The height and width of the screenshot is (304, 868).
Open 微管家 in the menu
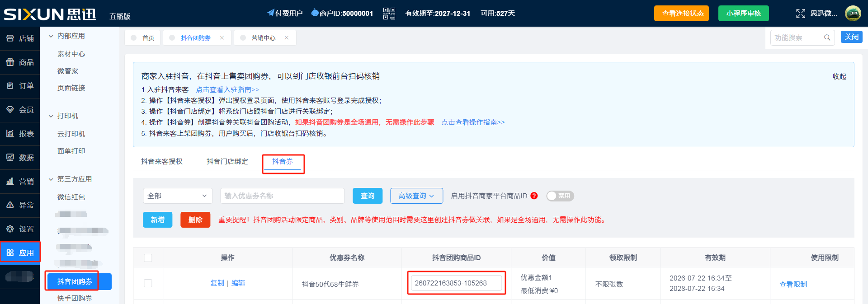click(68, 71)
